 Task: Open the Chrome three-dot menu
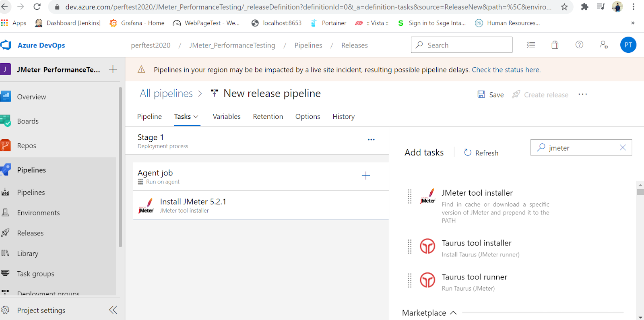pos(634,7)
